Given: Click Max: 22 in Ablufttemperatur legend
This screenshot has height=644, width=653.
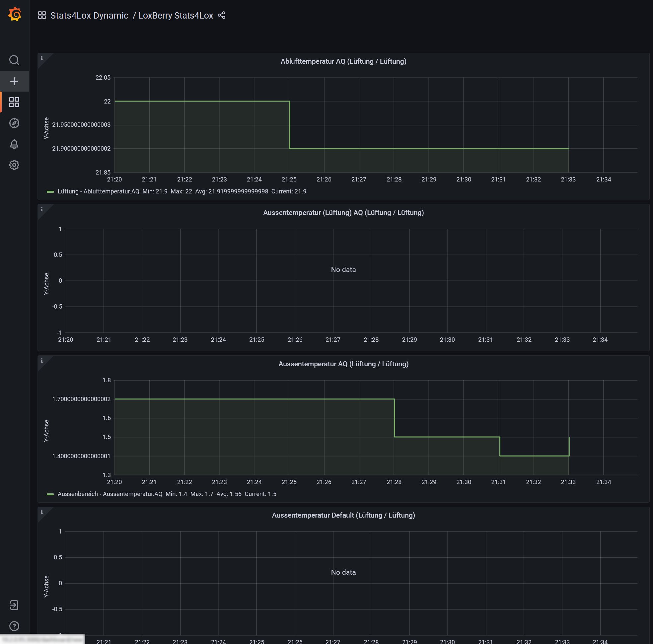Looking at the screenshot, I should click(x=181, y=191).
